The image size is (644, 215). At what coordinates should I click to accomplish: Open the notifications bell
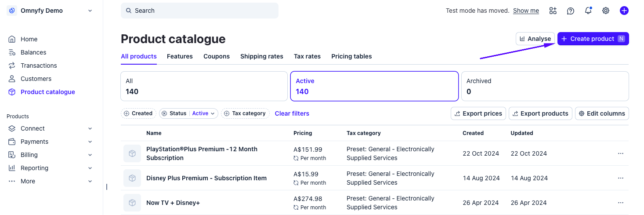[x=588, y=11]
